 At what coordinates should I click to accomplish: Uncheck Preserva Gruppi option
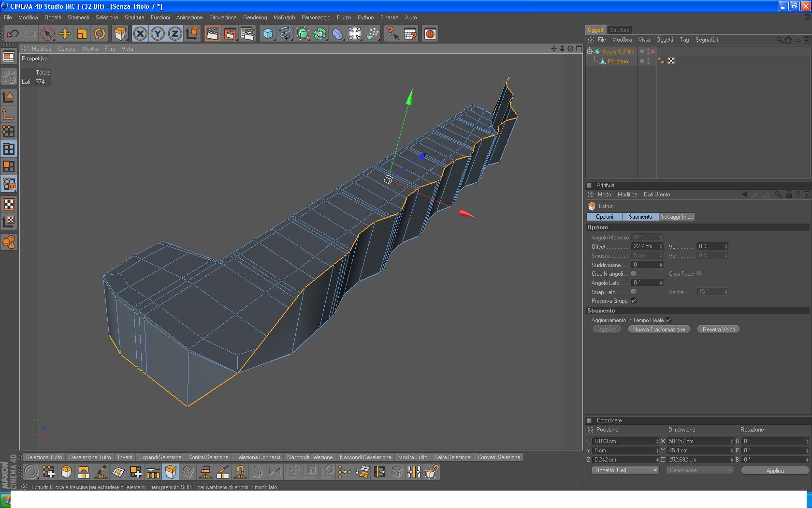[634, 301]
